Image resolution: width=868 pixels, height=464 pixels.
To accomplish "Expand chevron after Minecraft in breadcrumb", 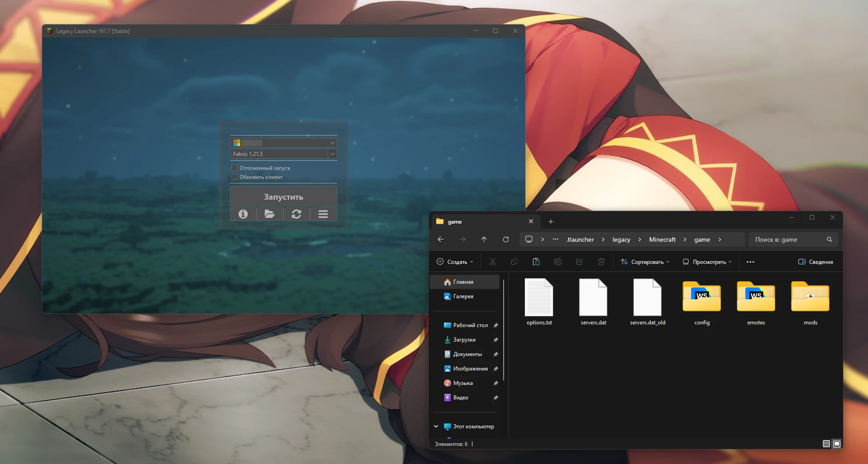I will [x=685, y=239].
